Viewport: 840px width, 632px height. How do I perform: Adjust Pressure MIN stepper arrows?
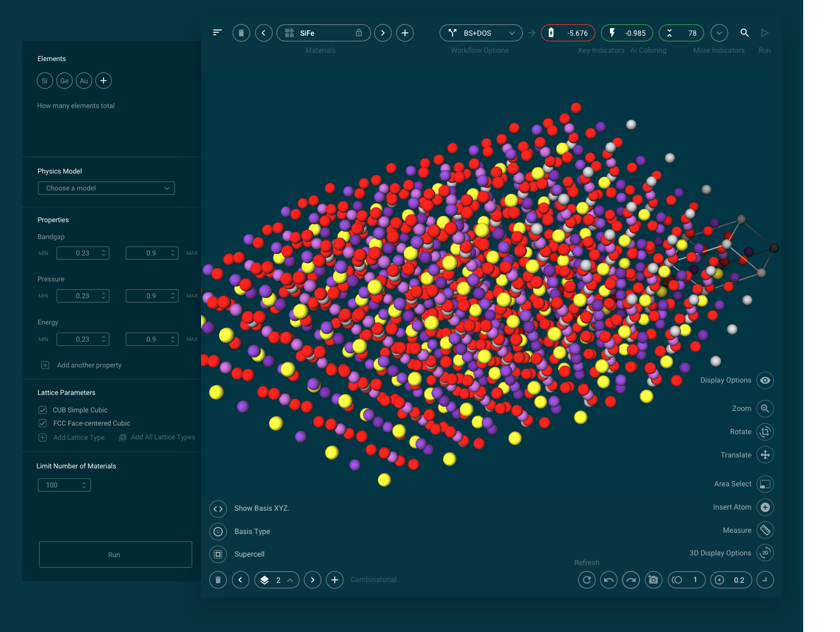pyautogui.click(x=104, y=296)
